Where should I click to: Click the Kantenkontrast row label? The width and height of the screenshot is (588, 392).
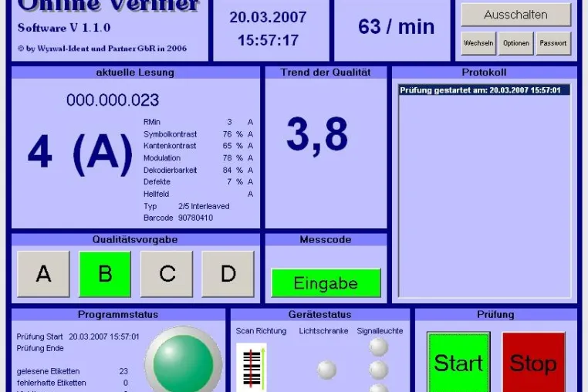point(170,146)
